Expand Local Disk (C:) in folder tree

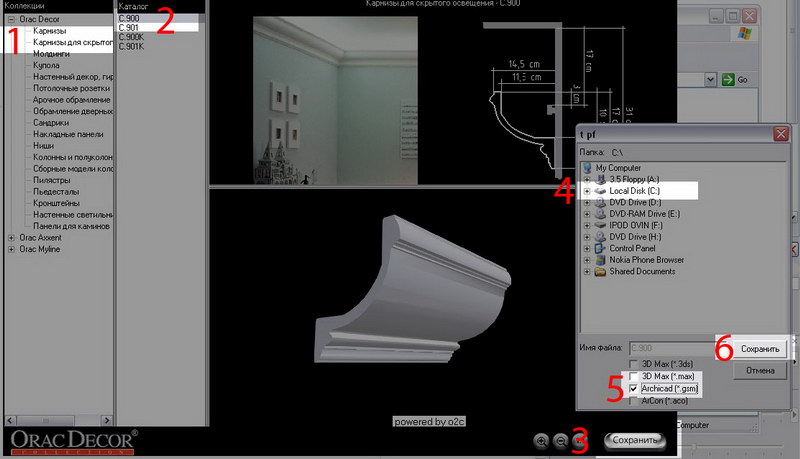[586, 189]
